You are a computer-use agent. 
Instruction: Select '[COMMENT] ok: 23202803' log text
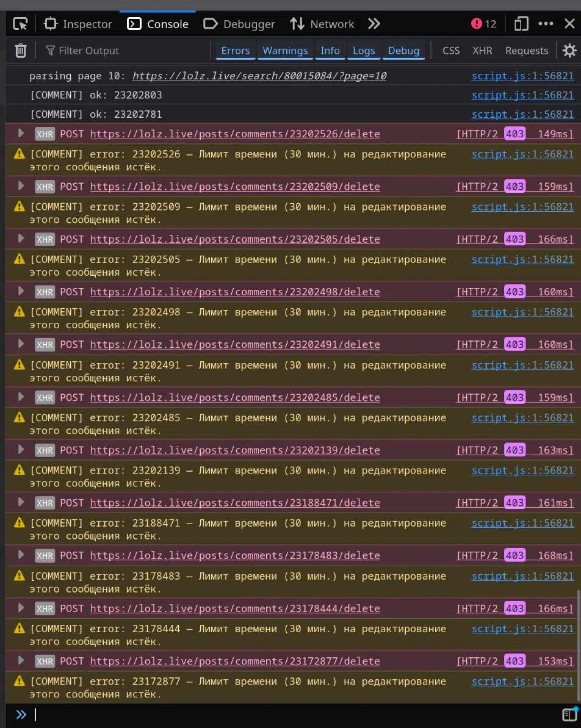[x=96, y=95]
